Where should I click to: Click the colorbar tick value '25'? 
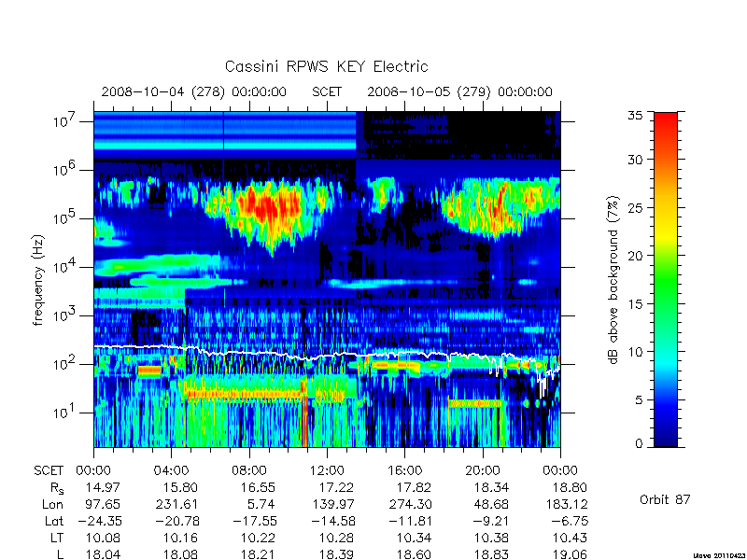click(x=635, y=207)
